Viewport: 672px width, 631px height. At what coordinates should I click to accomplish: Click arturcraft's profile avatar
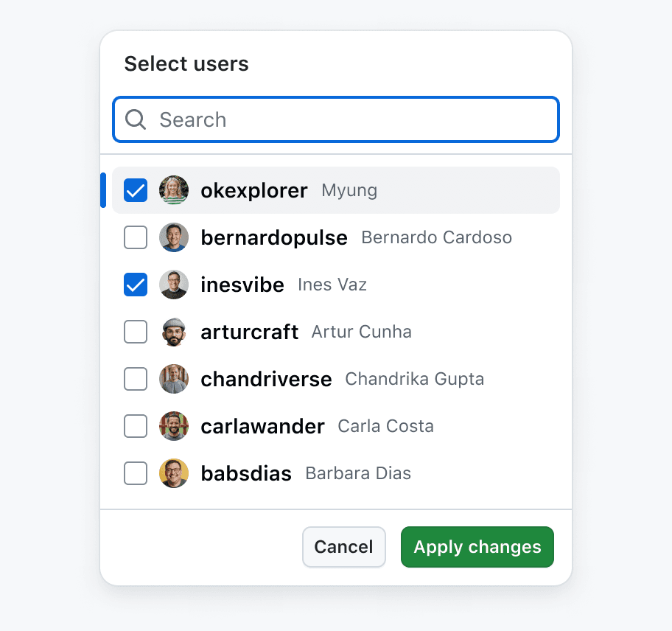(x=174, y=332)
